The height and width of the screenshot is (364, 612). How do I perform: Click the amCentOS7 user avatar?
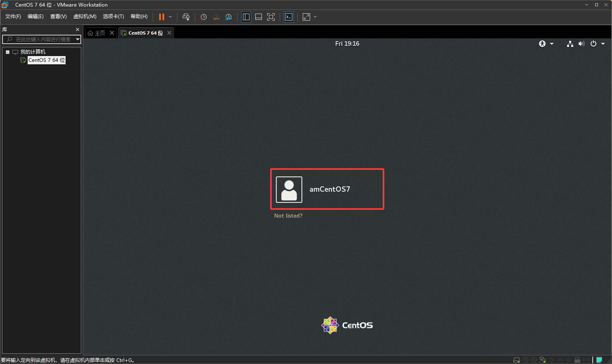tap(289, 190)
